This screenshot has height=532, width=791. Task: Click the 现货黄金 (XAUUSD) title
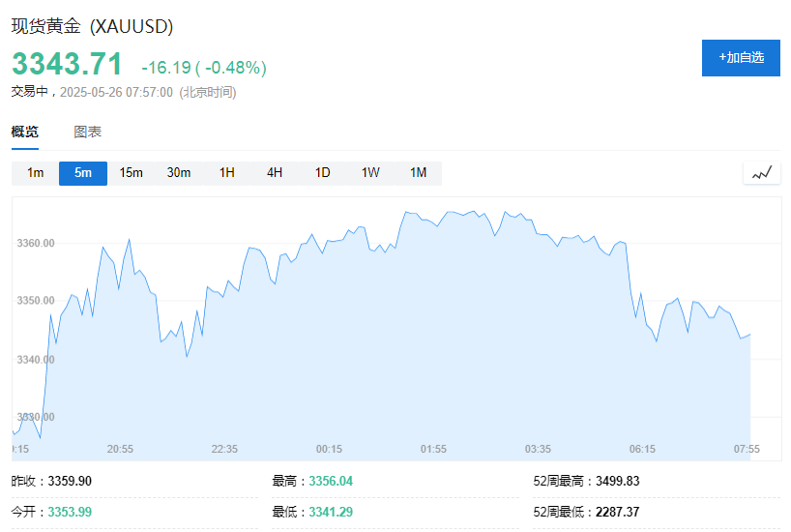click(93, 27)
